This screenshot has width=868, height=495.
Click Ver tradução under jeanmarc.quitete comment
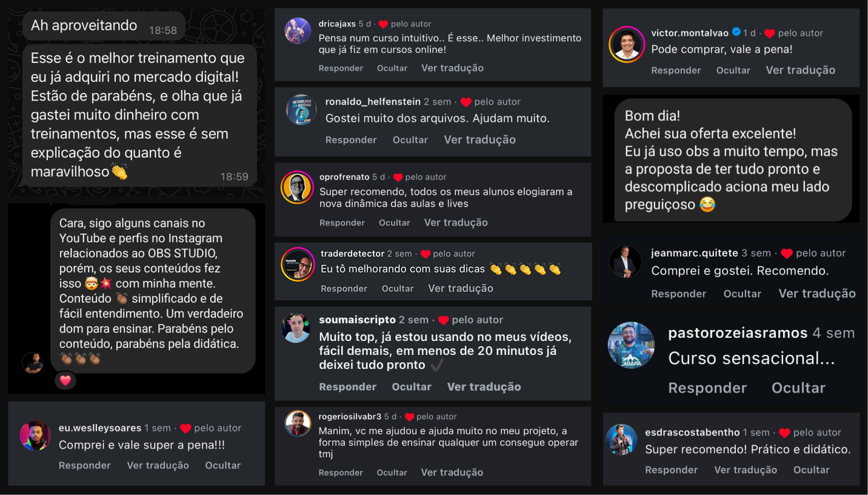tap(817, 294)
